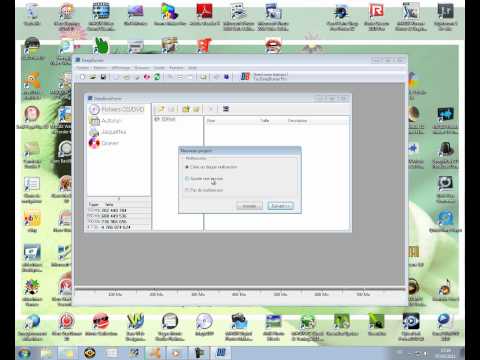Click the list view icon in project toolbar

(226, 109)
